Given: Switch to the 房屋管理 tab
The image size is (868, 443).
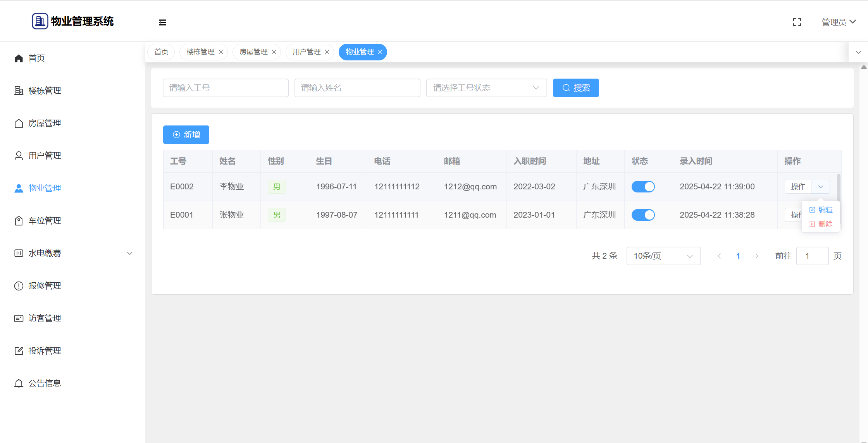Looking at the screenshot, I should (253, 52).
